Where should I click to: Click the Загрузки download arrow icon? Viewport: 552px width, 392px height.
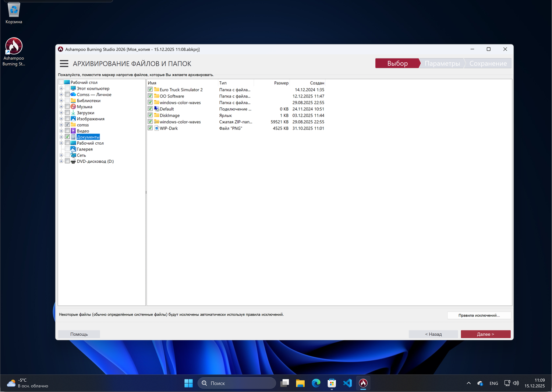pos(73,113)
